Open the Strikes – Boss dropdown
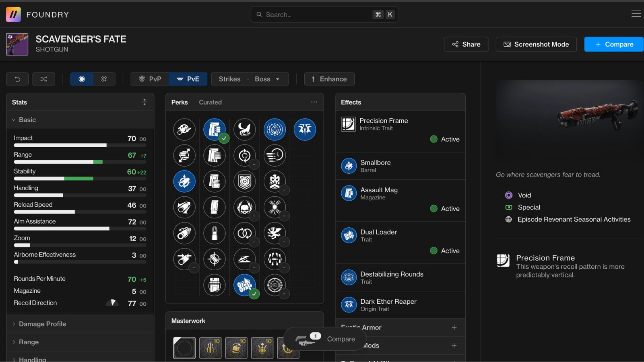The image size is (644, 362). click(x=250, y=79)
